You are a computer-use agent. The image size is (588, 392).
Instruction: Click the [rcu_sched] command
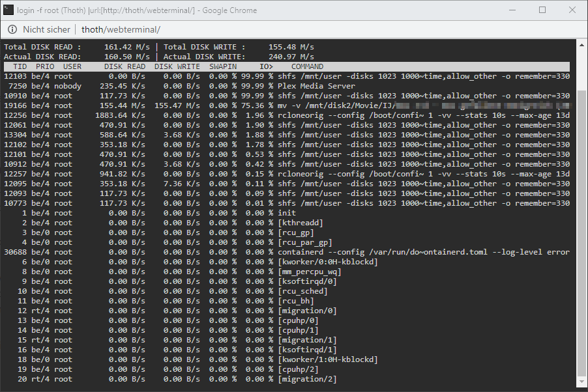(302, 291)
